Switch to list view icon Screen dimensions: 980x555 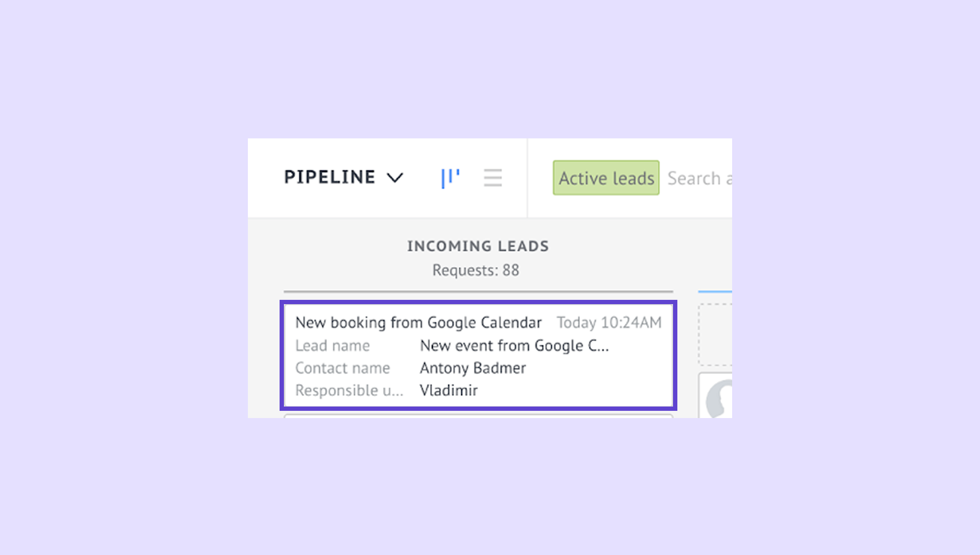(492, 178)
